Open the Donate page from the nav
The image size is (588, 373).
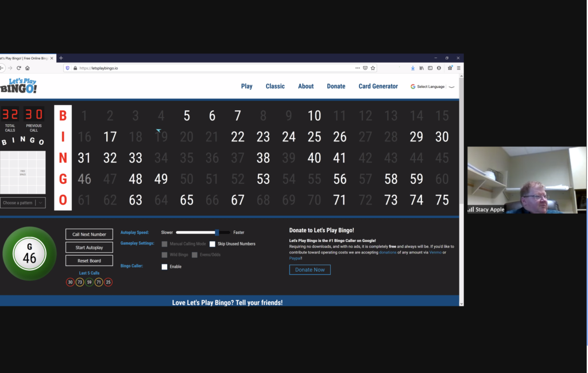(x=336, y=86)
